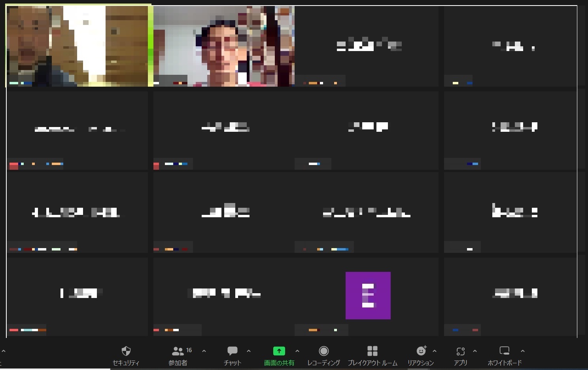This screenshot has height=370, width=588.
Task: Expand the arrow beside Apps
Action: [x=475, y=351]
